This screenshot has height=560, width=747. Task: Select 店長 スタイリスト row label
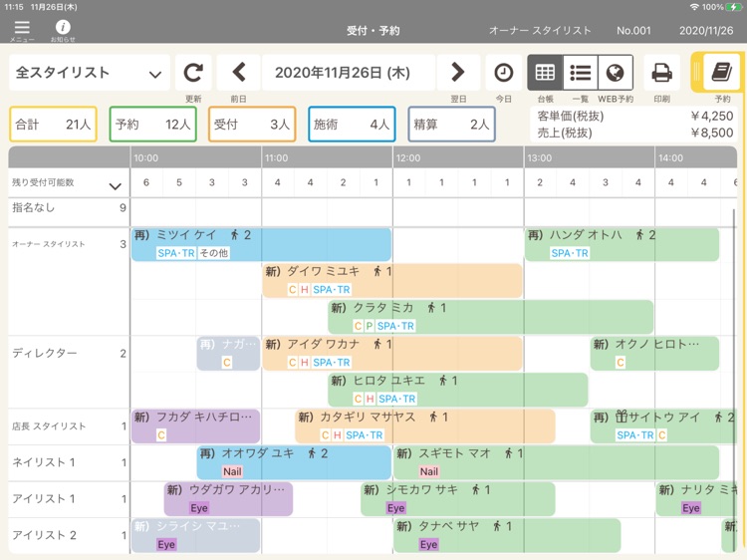pos(49,426)
